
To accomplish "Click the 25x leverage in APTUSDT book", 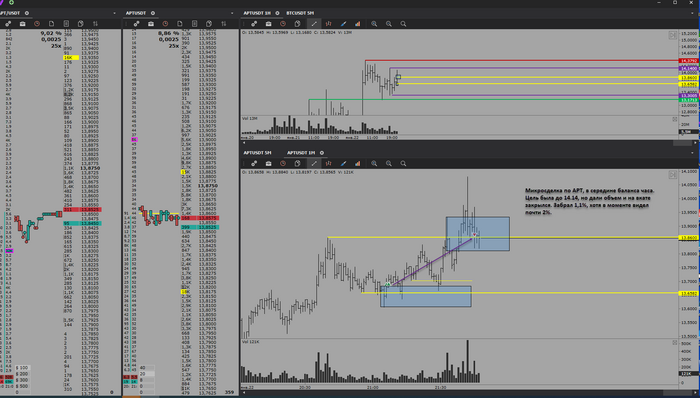I will click(x=174, y=46).
